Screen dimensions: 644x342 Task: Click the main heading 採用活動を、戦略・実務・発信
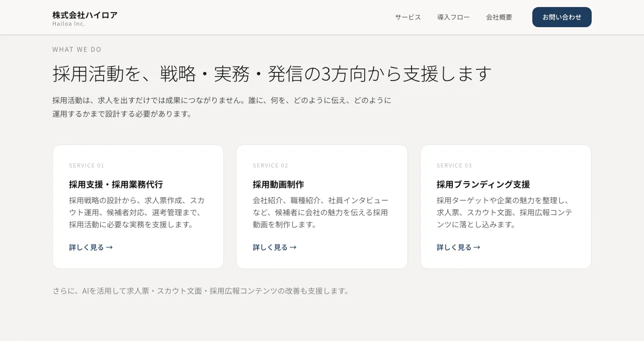pos(272,73)
